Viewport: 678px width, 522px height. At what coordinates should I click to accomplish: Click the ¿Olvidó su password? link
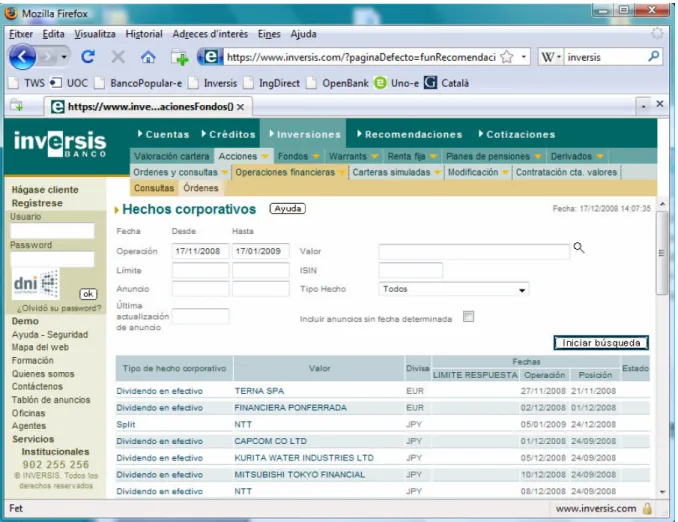tap(59, 308)
